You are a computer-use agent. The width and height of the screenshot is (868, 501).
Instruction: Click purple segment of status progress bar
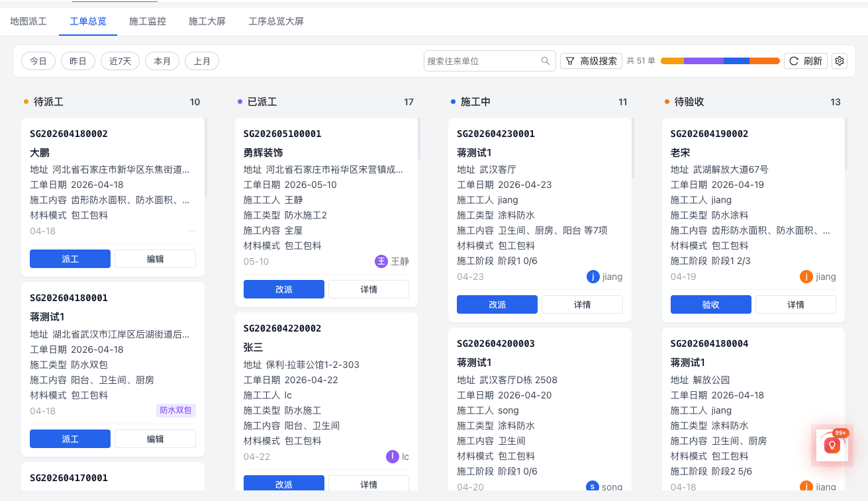pos(704,61)
